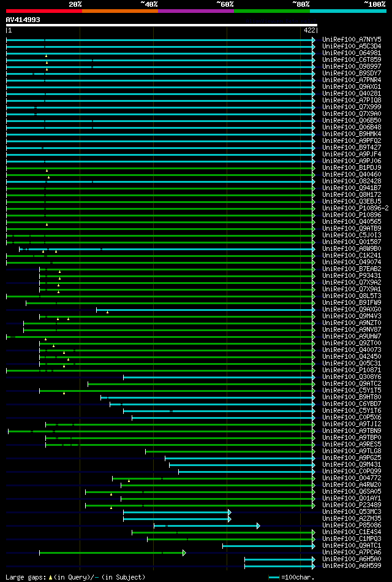Click the short cyan alignment bar for Q53MC3
Screen dimensions: 392x582
177,512
